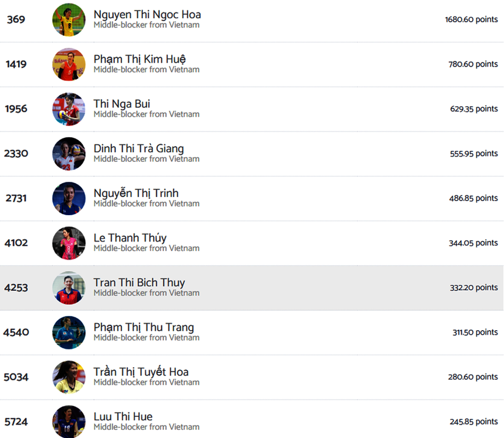Click Tran Thi Bich Thuy's photo
Screen dimensions: 504x438
tap(69, 287)
